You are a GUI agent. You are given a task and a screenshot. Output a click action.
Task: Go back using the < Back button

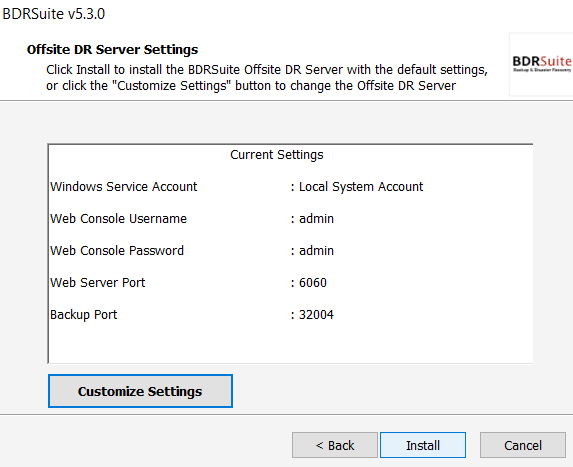(335, 445)
